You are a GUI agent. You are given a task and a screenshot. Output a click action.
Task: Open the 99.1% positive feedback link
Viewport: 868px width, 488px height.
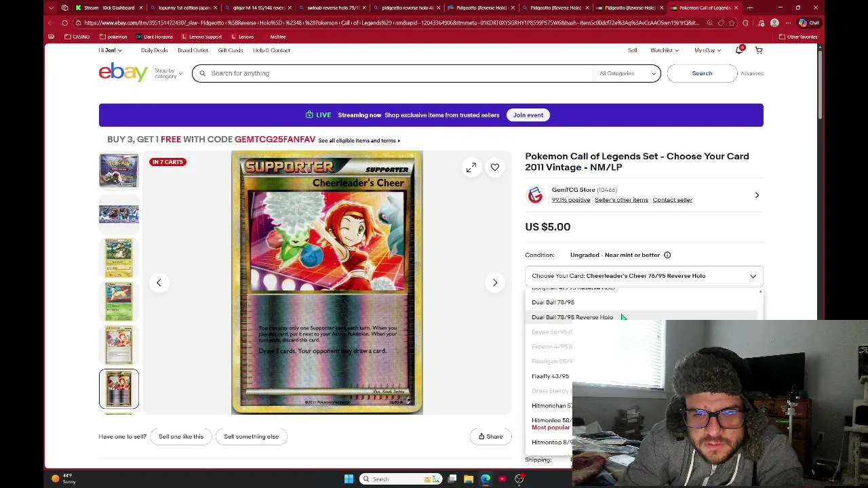[x=570, y=200]
